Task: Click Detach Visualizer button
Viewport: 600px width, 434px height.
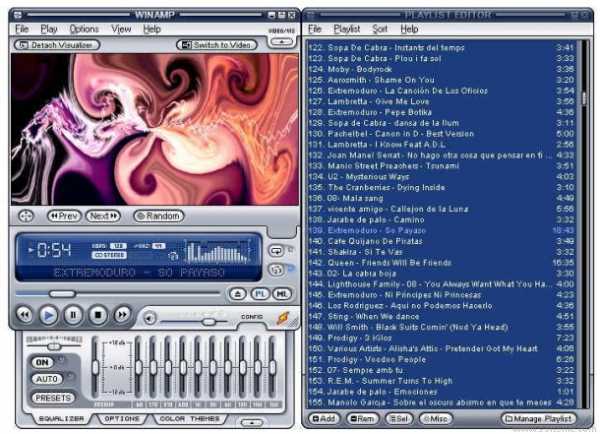Action: pos(57,45)
